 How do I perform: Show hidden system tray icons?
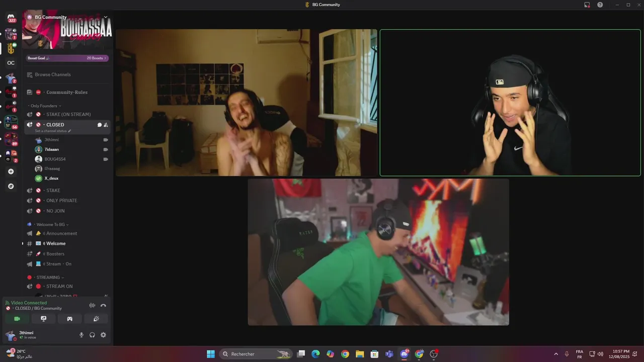coord(556,354)
